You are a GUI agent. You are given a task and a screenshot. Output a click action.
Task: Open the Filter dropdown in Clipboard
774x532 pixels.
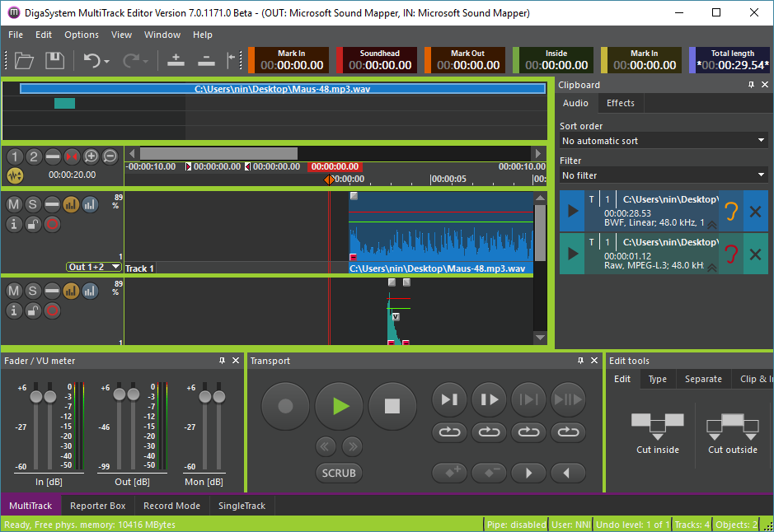tap(663, 175)
